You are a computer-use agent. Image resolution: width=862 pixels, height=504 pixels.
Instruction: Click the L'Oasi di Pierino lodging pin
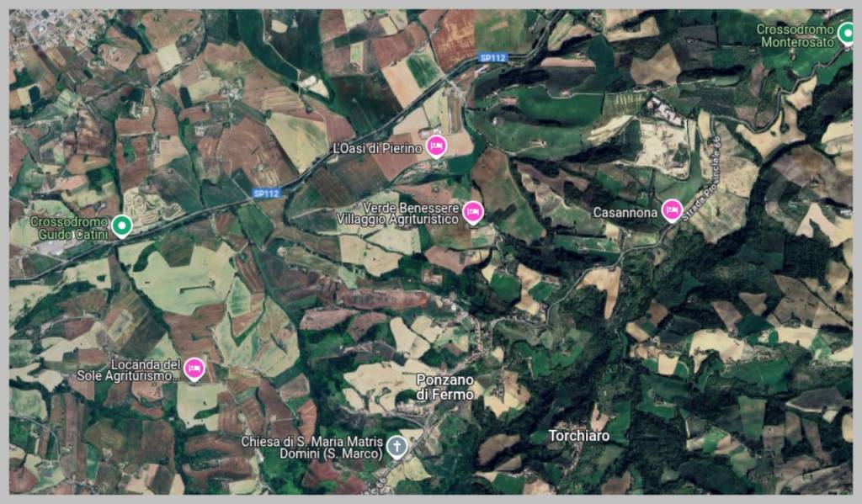pyautogui.click(x=437, y=146)
